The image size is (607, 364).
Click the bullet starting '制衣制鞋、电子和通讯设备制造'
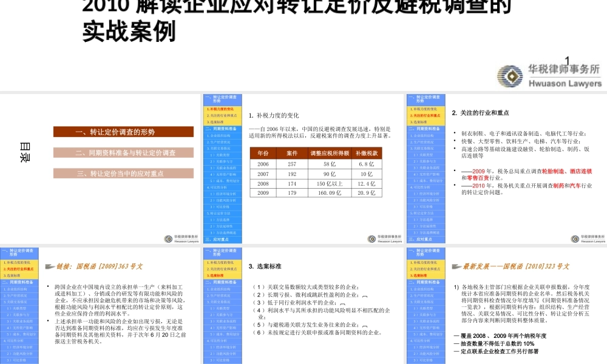click(x=523, y=133)
